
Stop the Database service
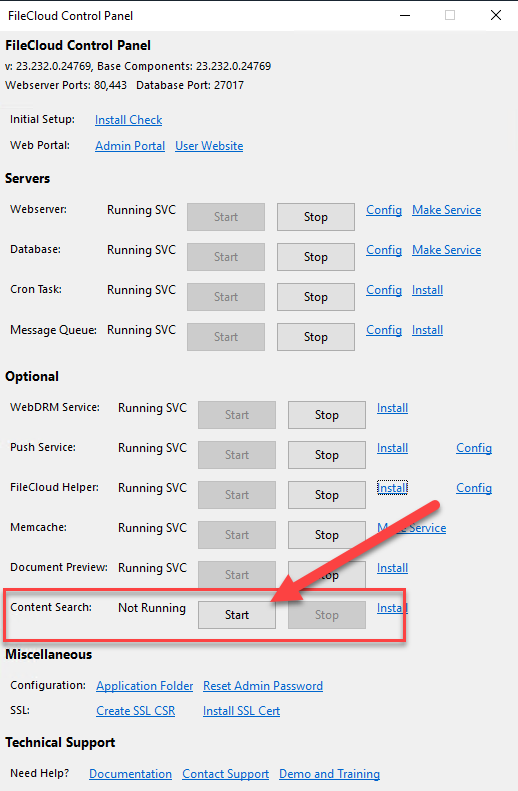point(316,257)
